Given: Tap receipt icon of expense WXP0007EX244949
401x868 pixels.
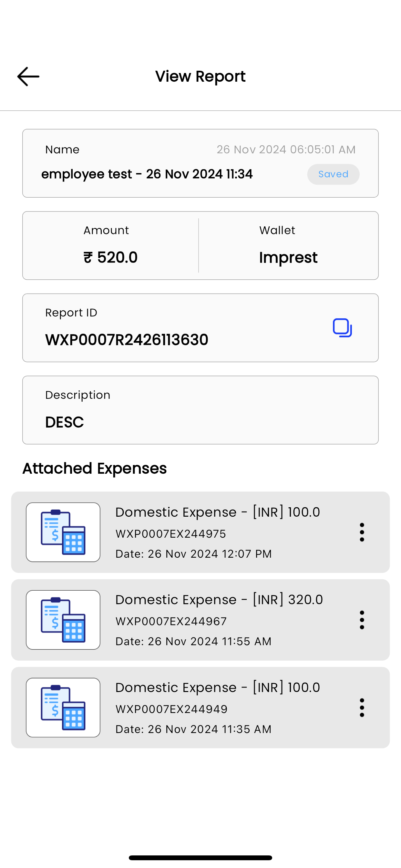Looking at the screenshot, I should click(x=63, y=707).
